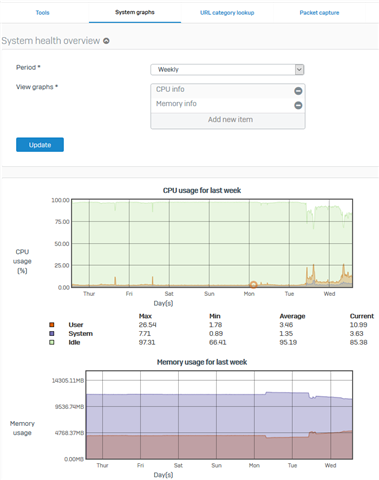Select the Weekly period combo box
The width and height of the screenshot is (379, 480).
pyautogui.click(x=227, y=69)
